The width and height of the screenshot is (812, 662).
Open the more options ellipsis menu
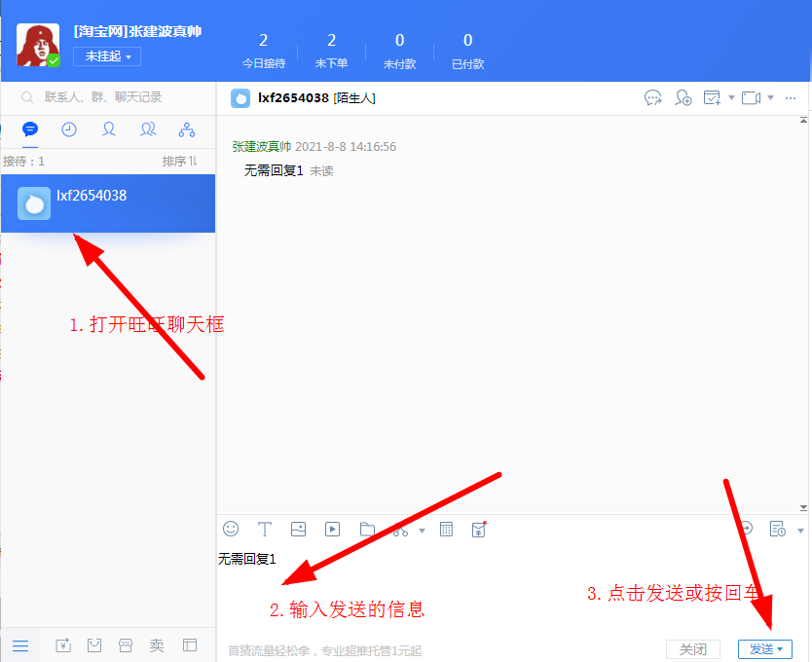point(791,98)
